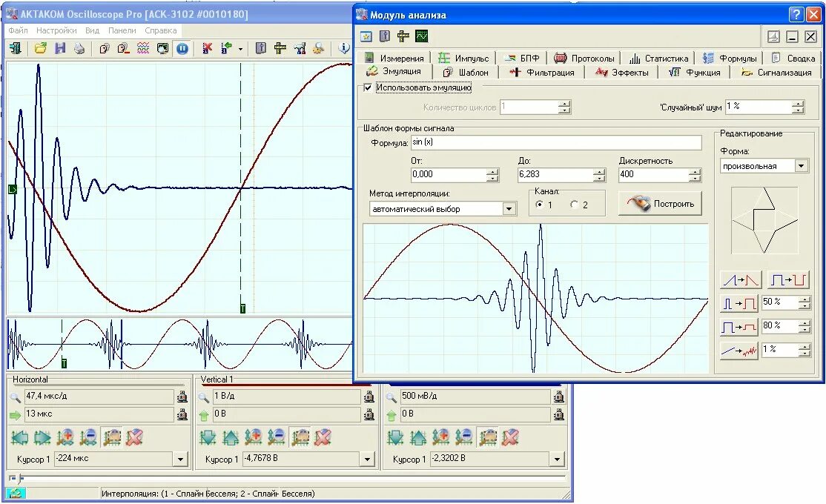Click the colored waveforms icon in toolbar
Image resolution: width=826 pixels, height=504 pixels.
click(x=143, y=48)
